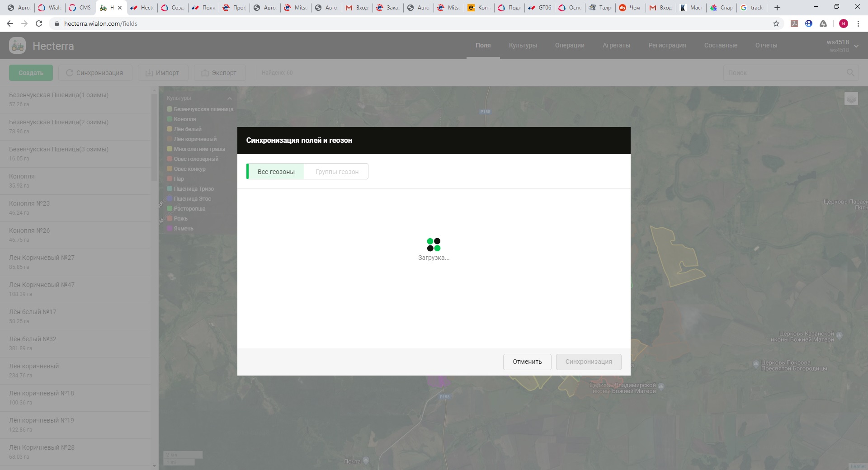Click the search magnifier icon
The height and width of the screenshot is (470, 868).
[x=850, y=73]
